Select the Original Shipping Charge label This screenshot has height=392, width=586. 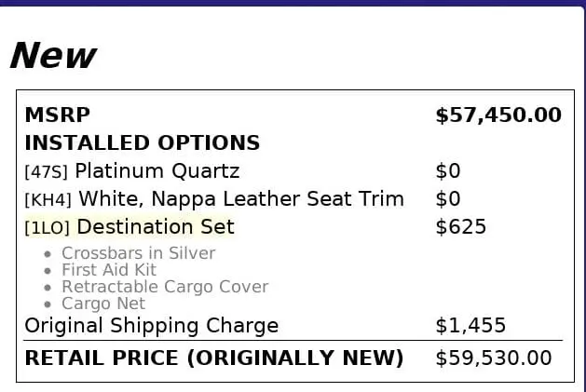[x=151, y=326]
